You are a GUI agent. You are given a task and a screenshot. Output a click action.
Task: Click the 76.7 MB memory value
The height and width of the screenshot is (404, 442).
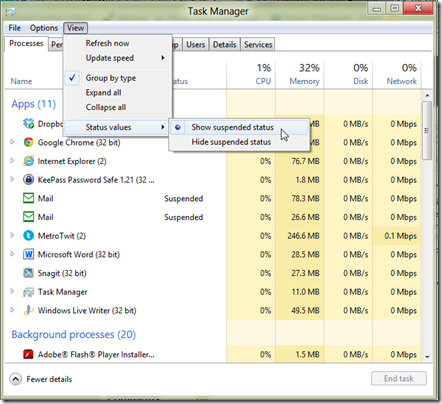(305, 161)
